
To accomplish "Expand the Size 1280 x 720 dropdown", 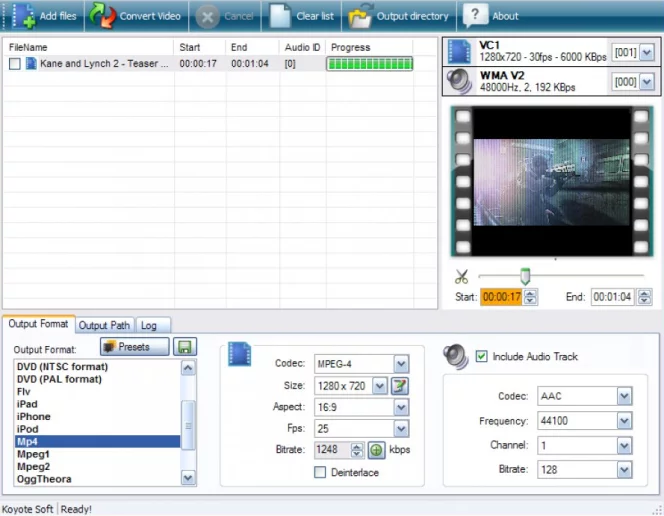I will [379, 386].
